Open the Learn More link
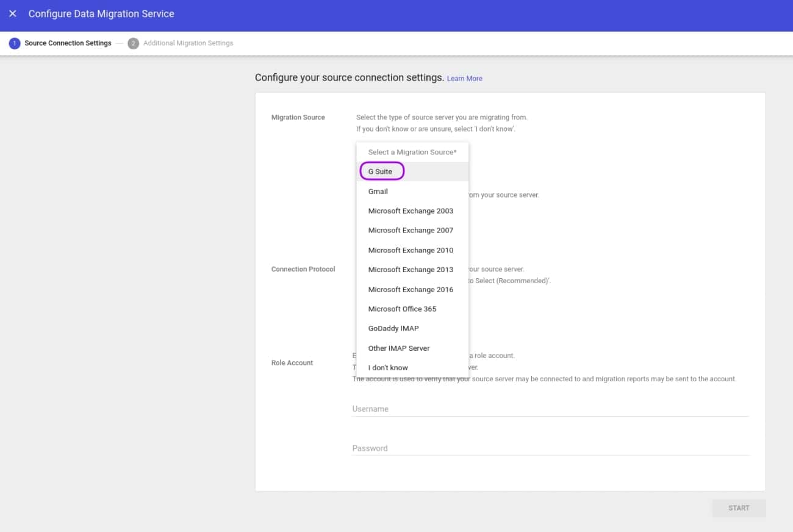This screenshot has width=793, height=532. click(464, 78)
